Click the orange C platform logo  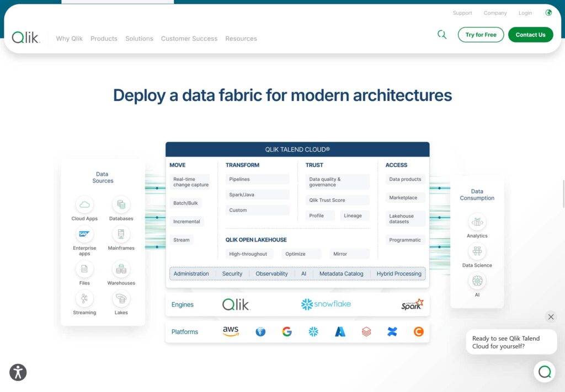pyautogui.click(x=419, y=331)
